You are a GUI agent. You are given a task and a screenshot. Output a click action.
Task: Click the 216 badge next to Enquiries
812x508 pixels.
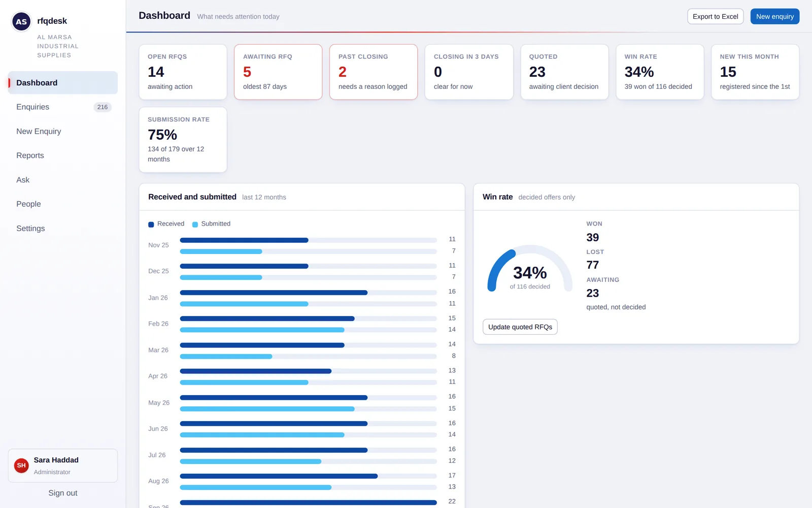tap(103, 107)
